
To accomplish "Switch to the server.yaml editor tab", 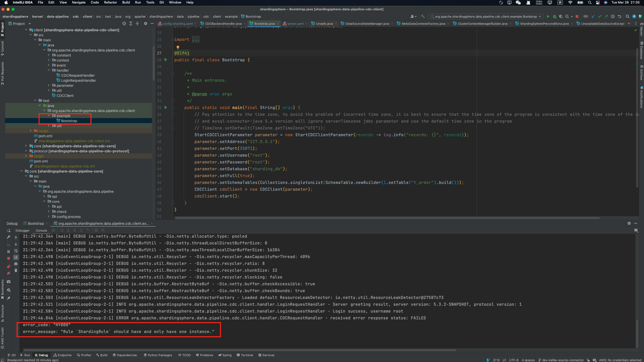I will point(295,23).
